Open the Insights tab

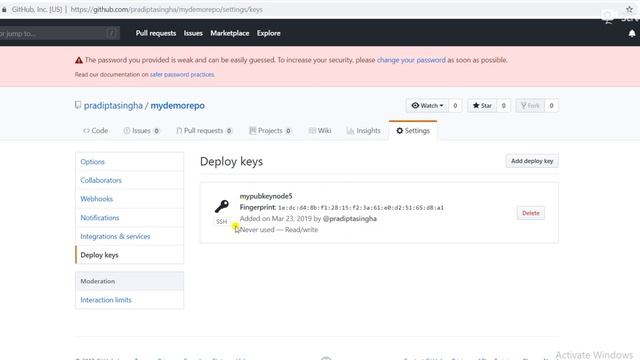point(364,131)
